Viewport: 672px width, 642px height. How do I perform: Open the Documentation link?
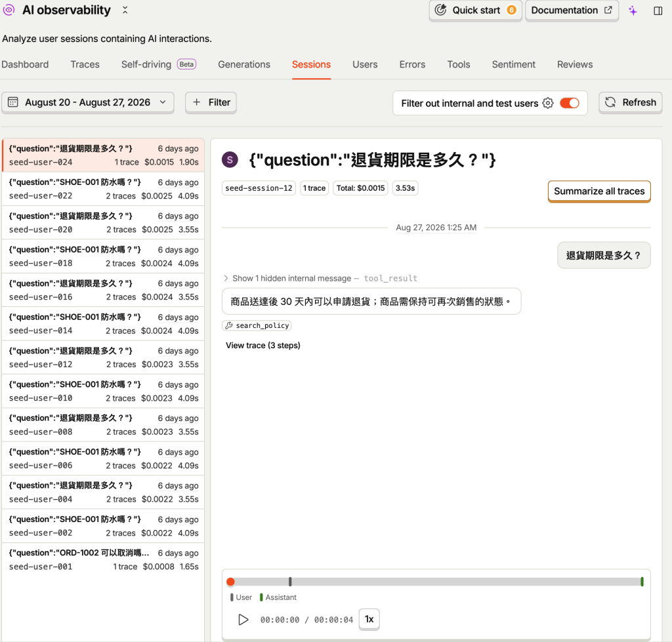coord(572,10)
